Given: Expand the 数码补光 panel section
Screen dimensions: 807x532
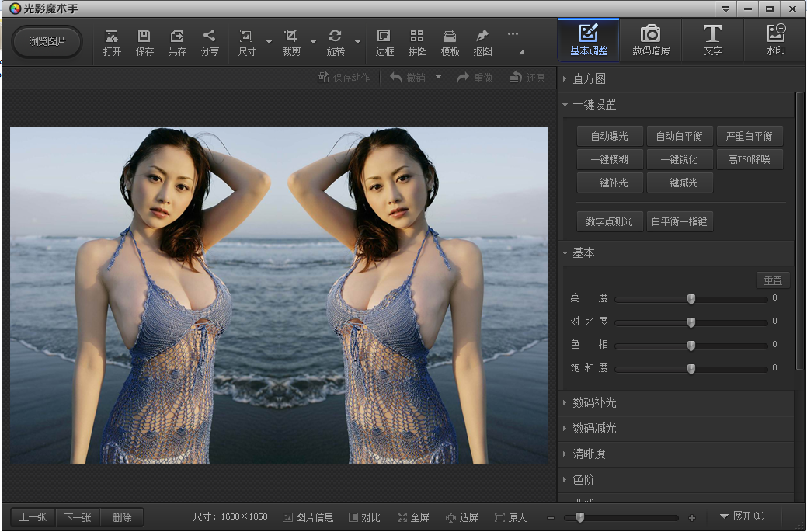Looking at the screenshot, I should pos(594,402).
